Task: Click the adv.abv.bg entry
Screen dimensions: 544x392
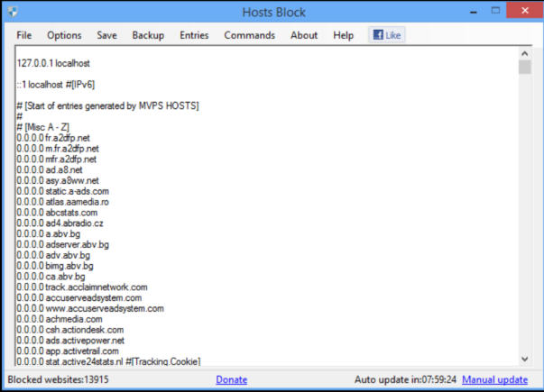Action: [x=53, y=255]
